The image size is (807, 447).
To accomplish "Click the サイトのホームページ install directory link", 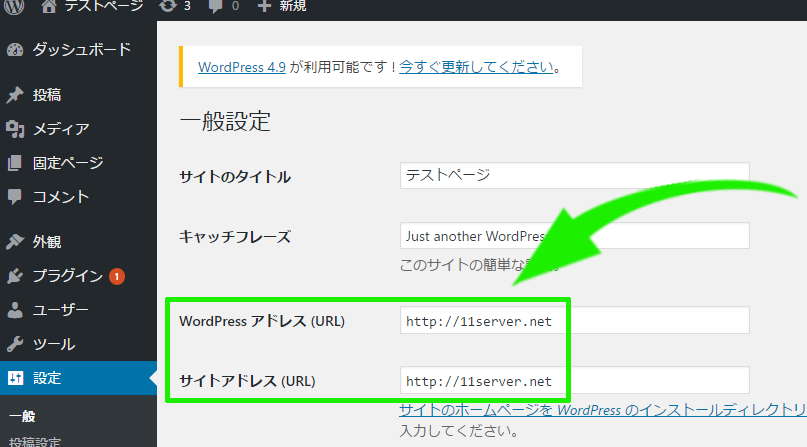I will [603, 410].
